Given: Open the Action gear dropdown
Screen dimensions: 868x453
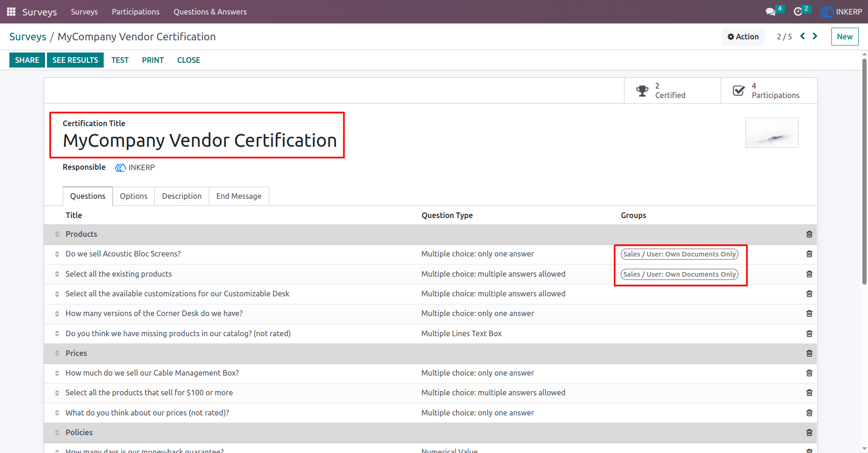Looking at the screenshot, I should pyautogui.click(x=743, y=37).
